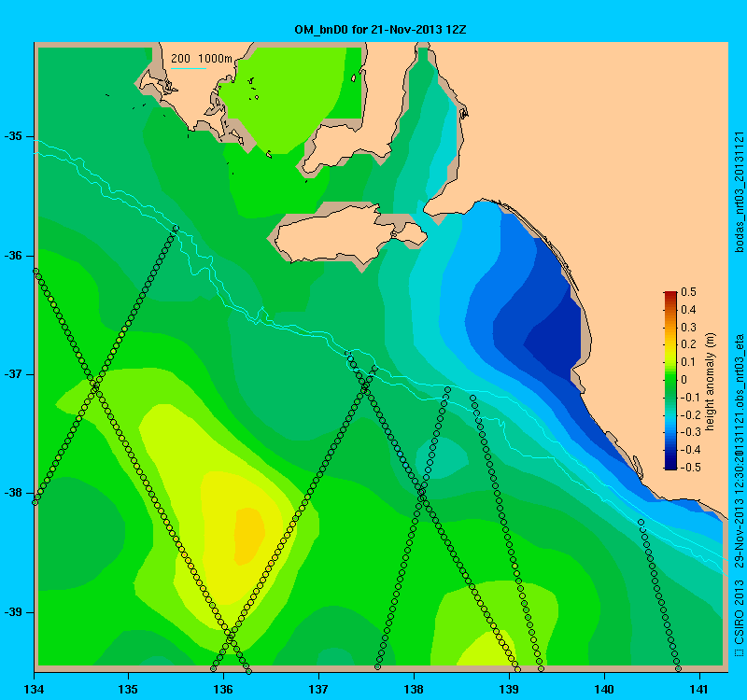Pick the -0.1 value on colour bar

(690, 398)
